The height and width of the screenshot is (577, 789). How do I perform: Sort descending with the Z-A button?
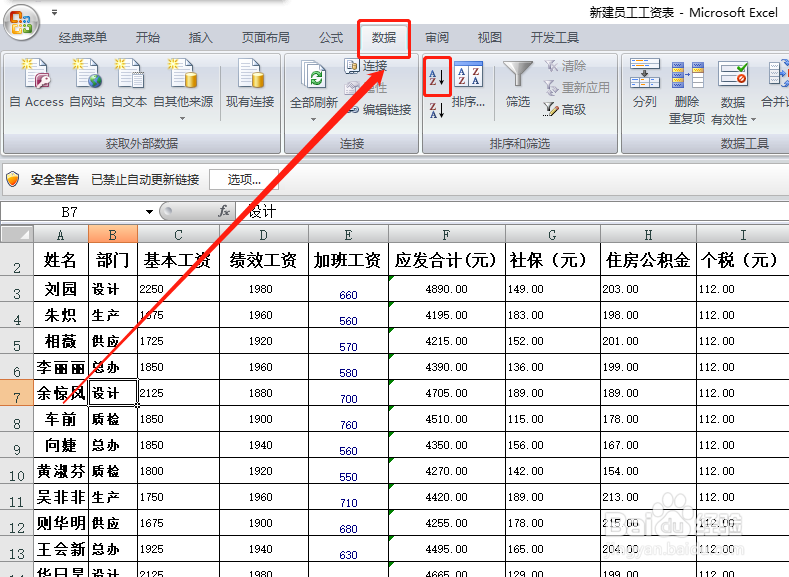[436, 109]
